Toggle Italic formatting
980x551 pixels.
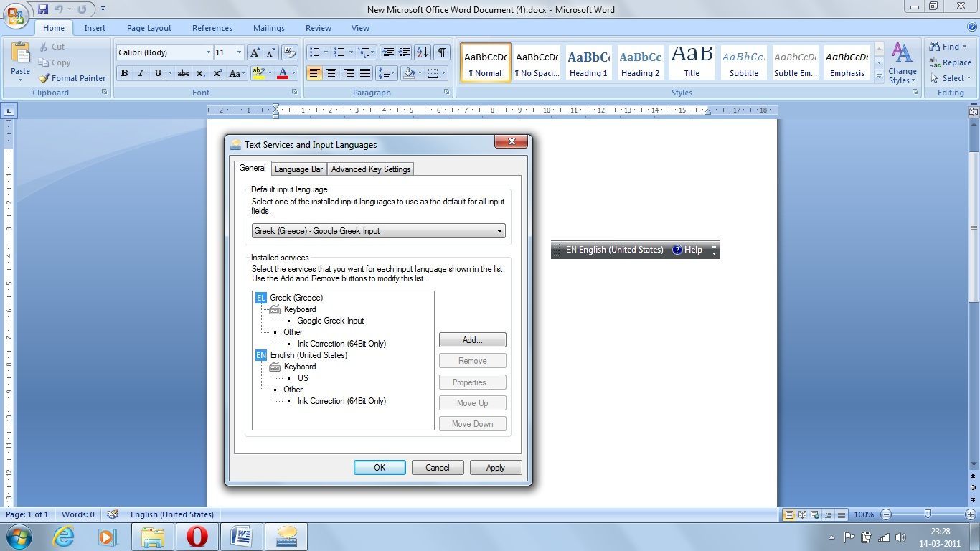(x=141, y=73)
